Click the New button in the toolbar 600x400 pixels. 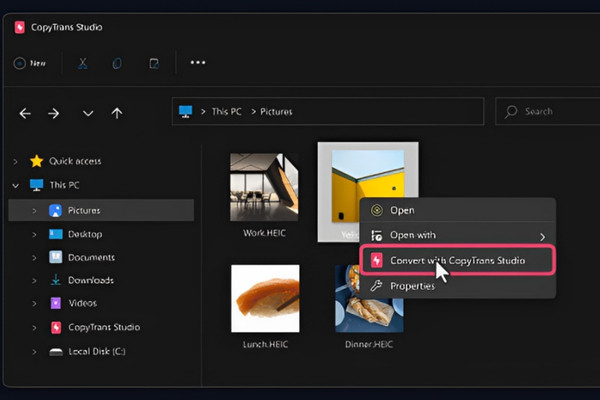(30, 63)
